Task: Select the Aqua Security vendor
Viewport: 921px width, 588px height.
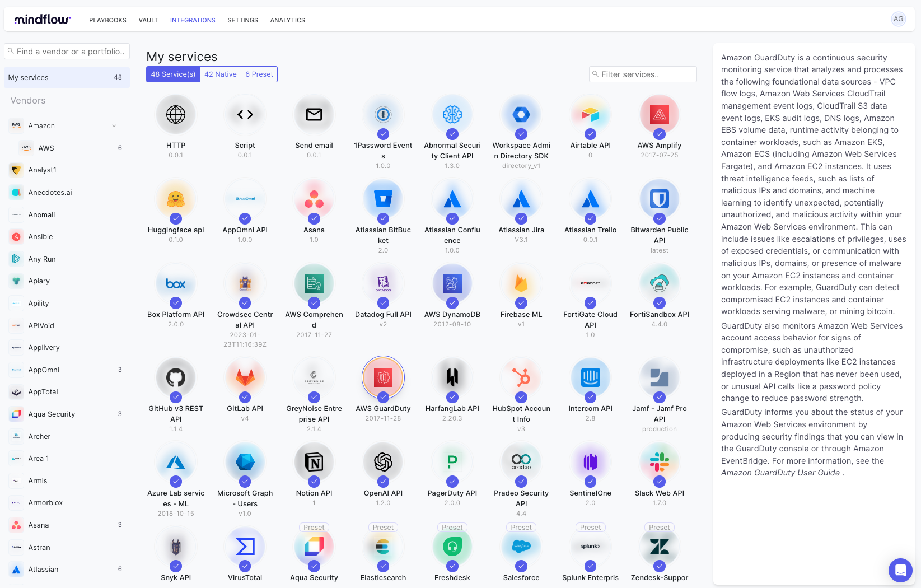Action: [x=67, y=414]
